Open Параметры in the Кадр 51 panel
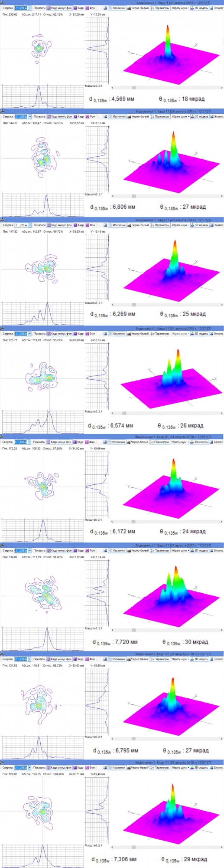This screenshot has height=868, width=224. [160, 550]
